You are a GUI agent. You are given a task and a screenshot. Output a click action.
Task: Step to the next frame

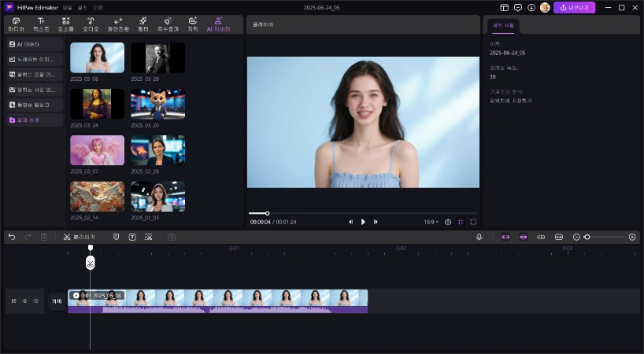[x=376, y=222]
